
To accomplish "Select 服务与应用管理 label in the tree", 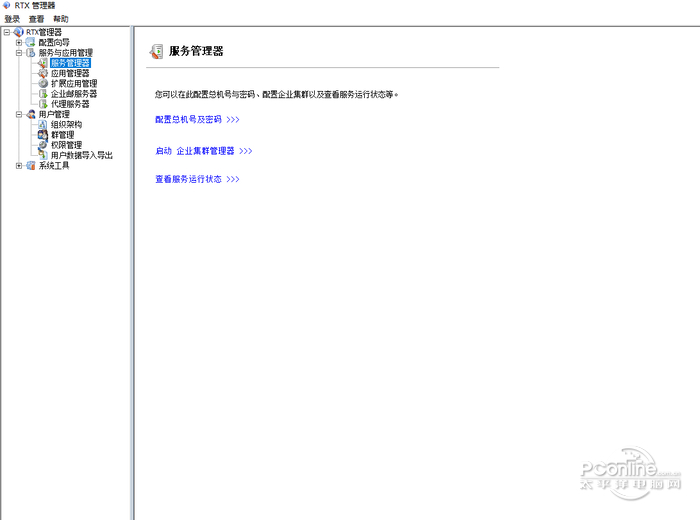I will click(x=66, y=53).
